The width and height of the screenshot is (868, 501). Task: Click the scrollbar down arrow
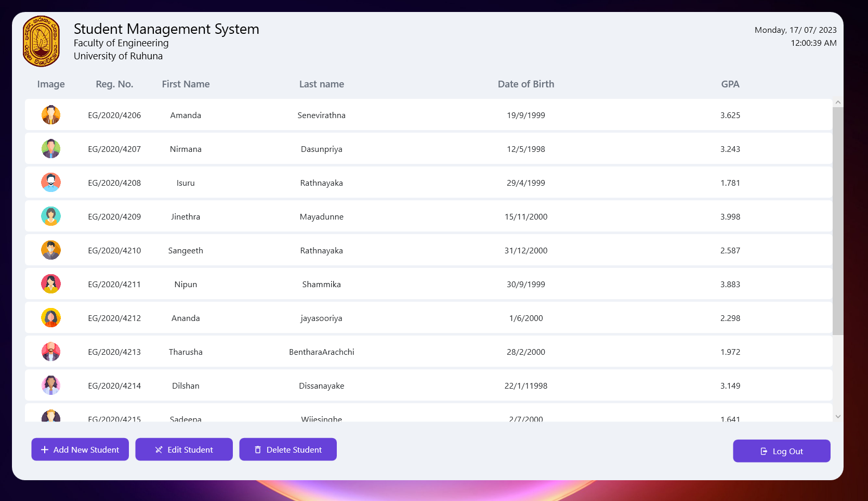coord(838,417)
